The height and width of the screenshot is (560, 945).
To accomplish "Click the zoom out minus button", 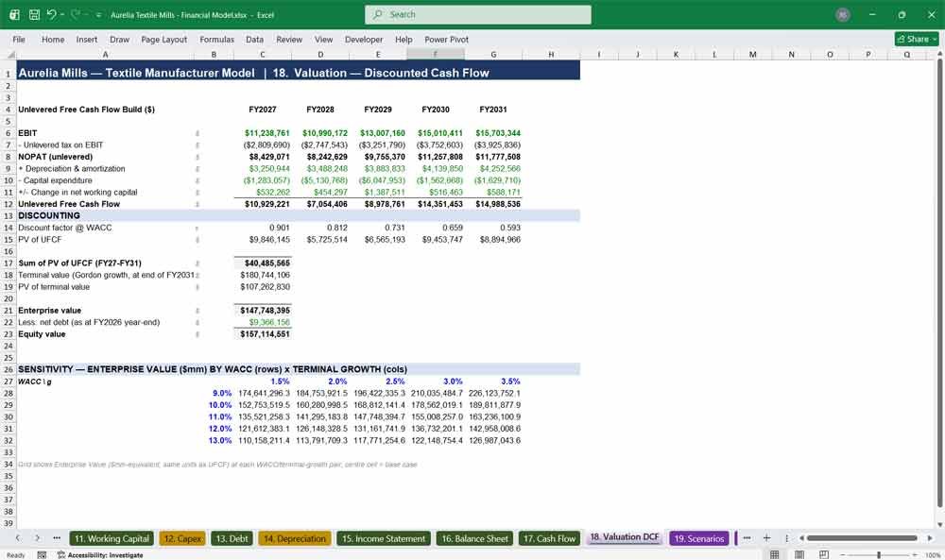I will 843,554.
